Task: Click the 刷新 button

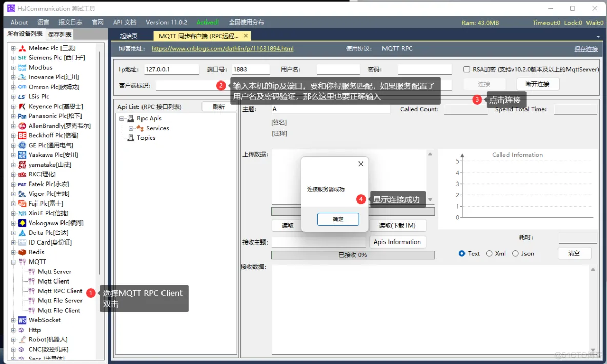Action: click(x=219, y=107)
